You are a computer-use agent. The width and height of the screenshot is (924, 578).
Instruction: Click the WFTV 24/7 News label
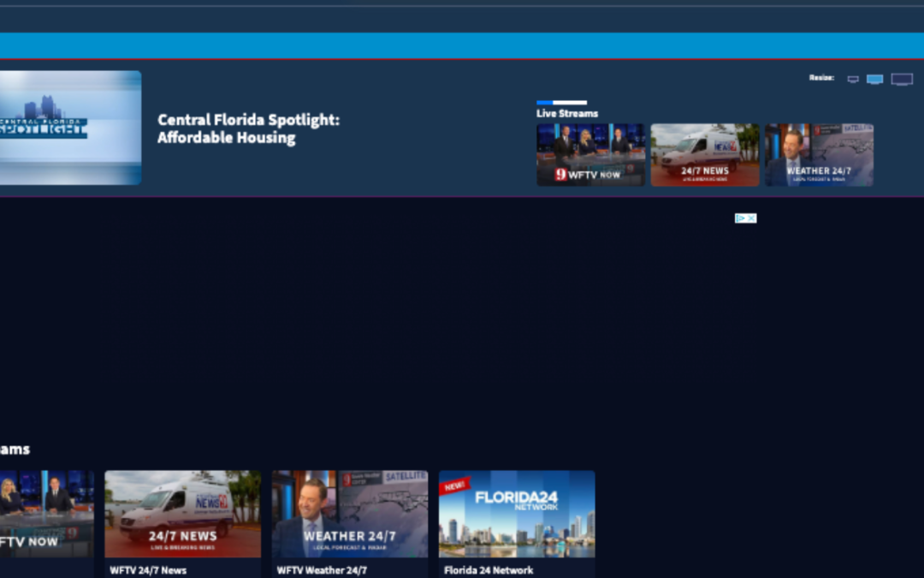click(148, 570)
